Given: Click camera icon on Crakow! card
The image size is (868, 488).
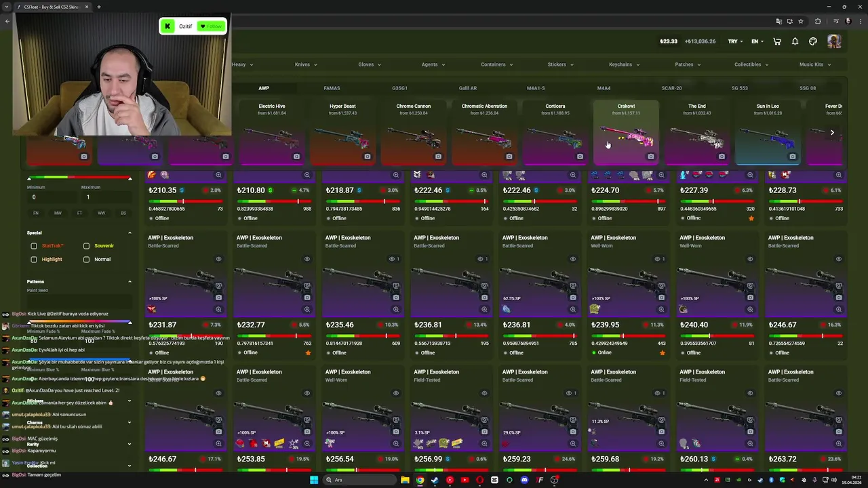Looking at the screenshot, I should 650,157.
